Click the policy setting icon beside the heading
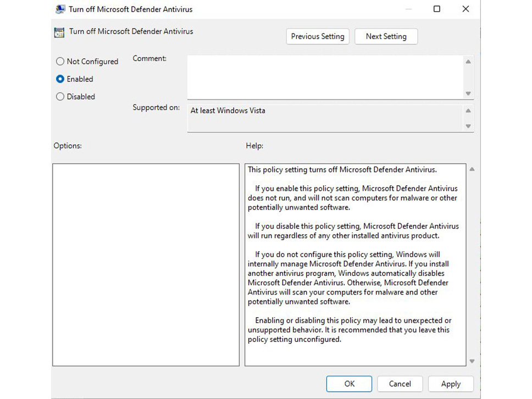Viewport: 532px width, 399px height. coord(59,32)
